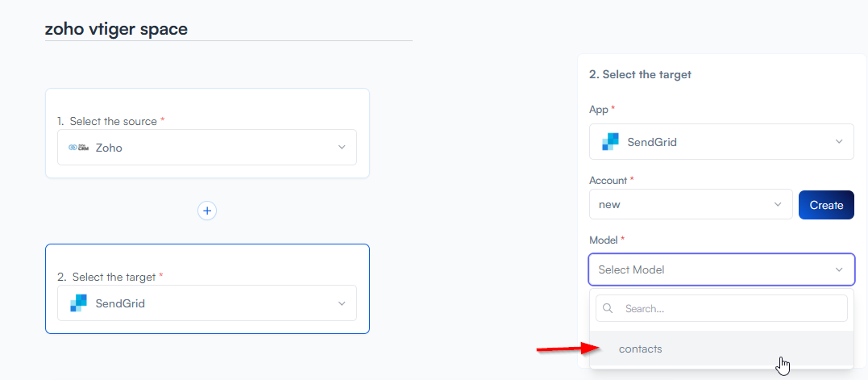Click the 'Select Model' placeholder text
The height and width of the screenshot is (380, 868).
(631, 269)
